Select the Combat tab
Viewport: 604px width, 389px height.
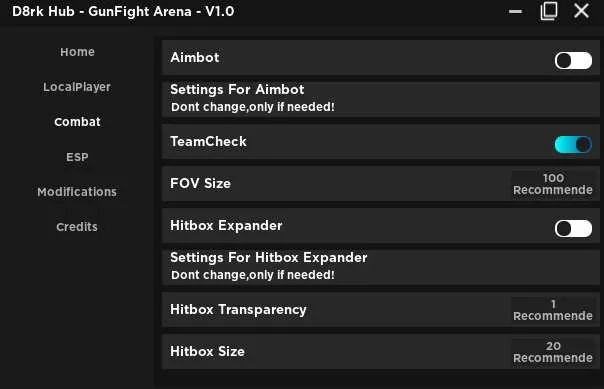click(x=77, y=122)
